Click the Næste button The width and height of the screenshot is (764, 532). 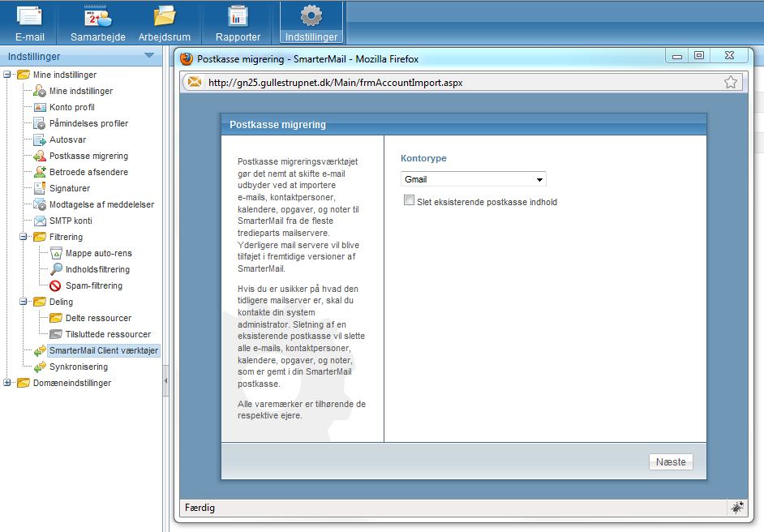point(671,461)
